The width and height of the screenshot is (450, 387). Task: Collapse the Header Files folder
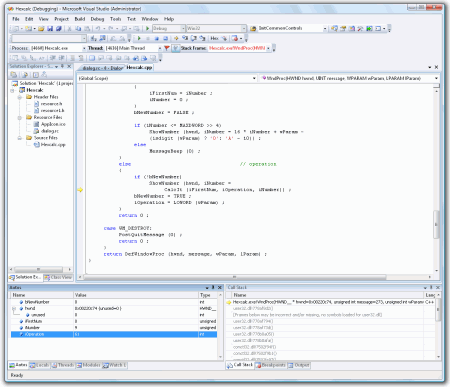click(19, 97)
